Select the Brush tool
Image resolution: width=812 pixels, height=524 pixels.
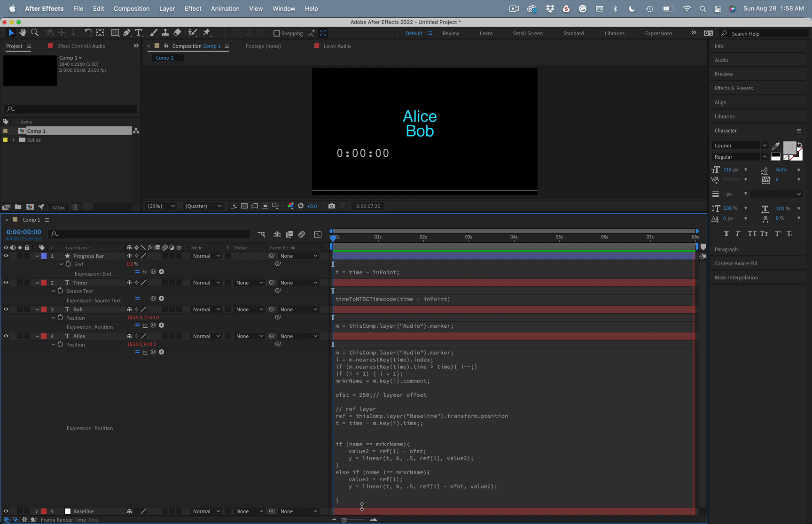point(154,32)
